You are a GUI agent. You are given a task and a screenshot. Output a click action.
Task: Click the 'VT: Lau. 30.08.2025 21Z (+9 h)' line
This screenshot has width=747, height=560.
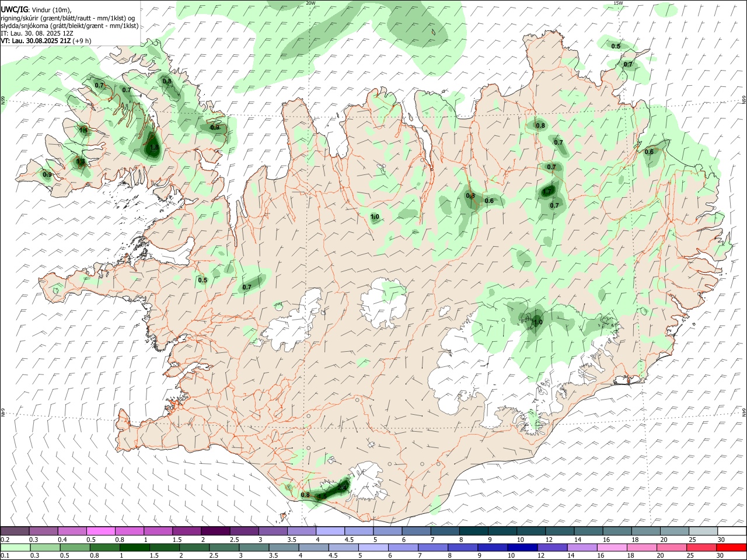46,41
